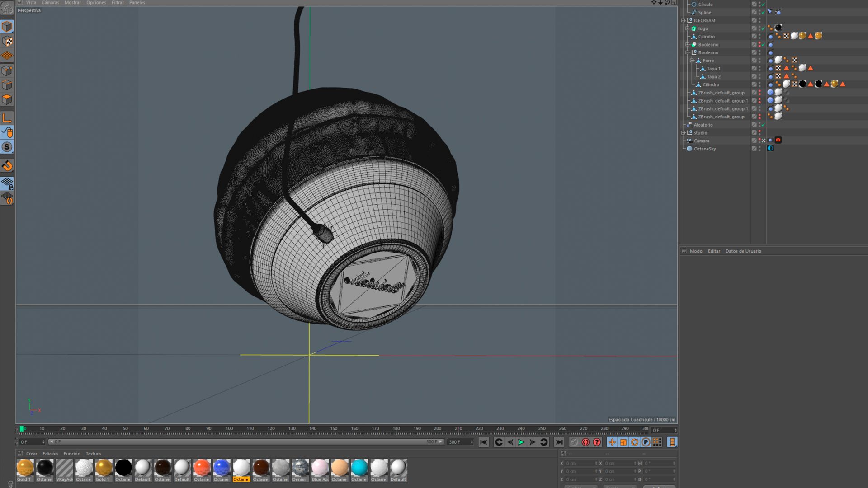Click the end frame 300 F field

460,442
